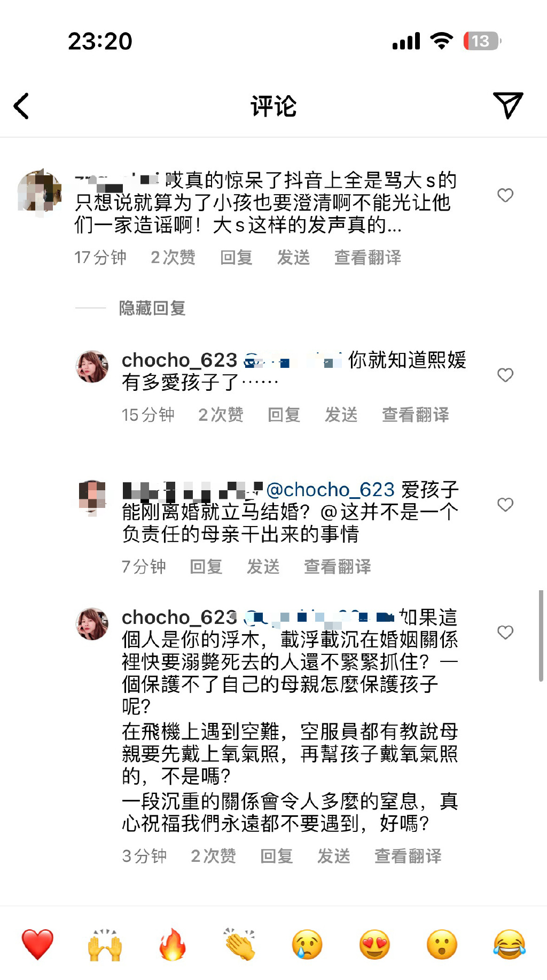Send the red heart emoji reaction
Viewport: 547px width, 980px height.
[x=37, y=944]
